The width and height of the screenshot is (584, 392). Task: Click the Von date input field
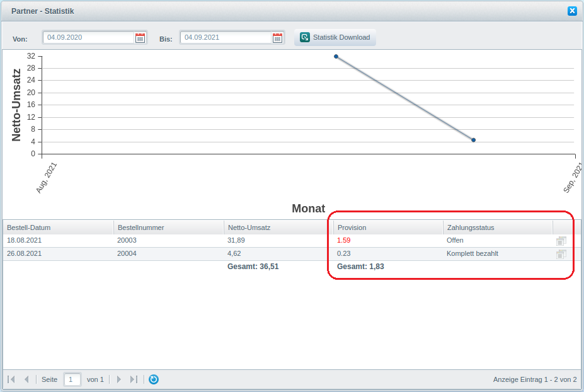pyautogui.click(x=88, y=37)
